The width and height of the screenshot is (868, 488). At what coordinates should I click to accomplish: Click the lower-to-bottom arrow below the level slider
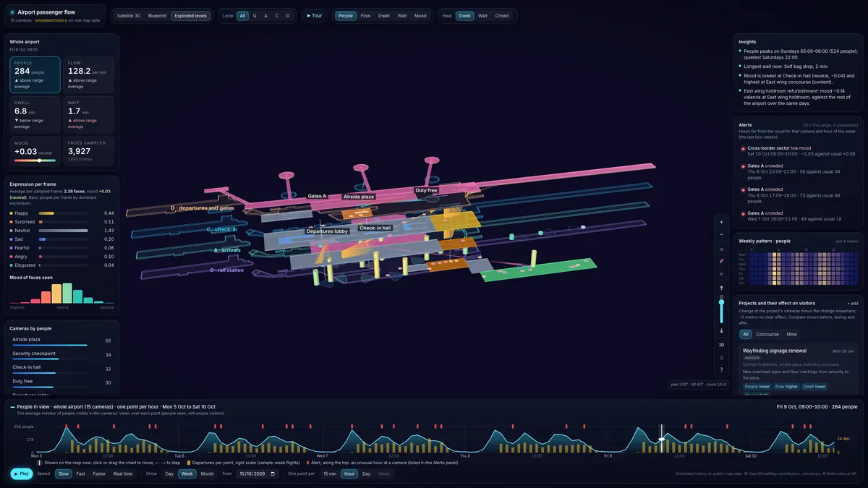click(x=721, y=330)
